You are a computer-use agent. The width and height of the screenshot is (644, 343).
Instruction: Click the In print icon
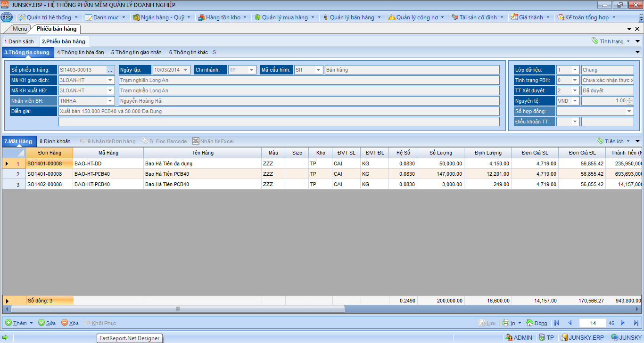pyautogui.click(x=506, y=323)
